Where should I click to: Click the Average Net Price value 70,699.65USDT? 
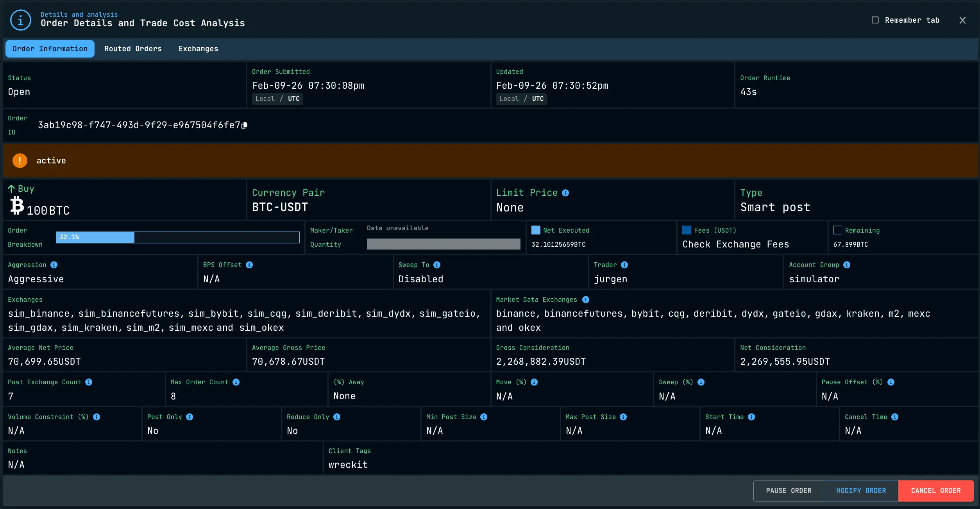45,362
